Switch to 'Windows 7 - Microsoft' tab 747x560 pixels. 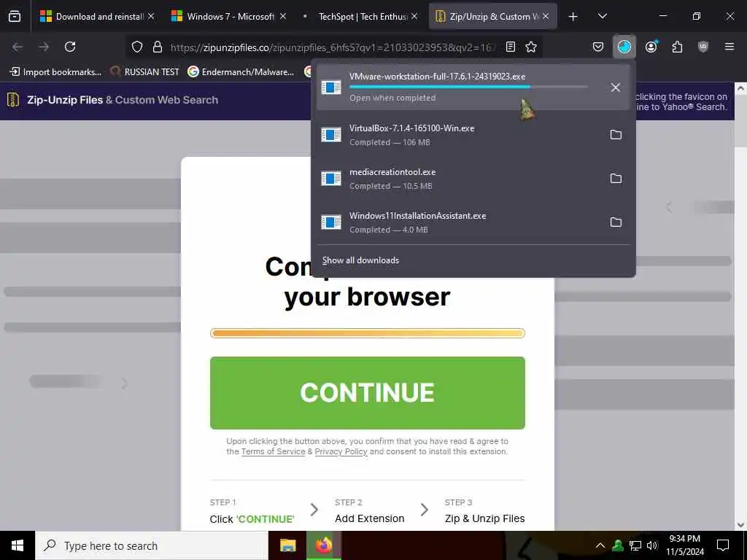228,16
